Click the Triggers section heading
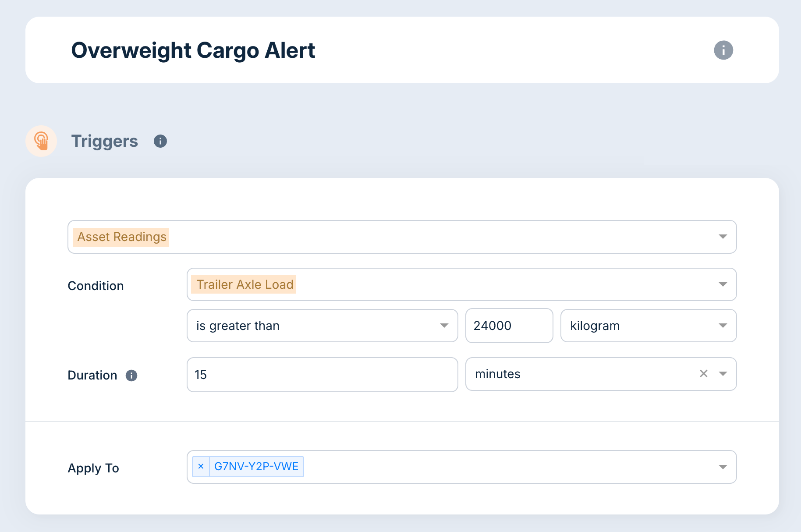The width and height of the screenshot is (801, 532). [x=105, y=141]
